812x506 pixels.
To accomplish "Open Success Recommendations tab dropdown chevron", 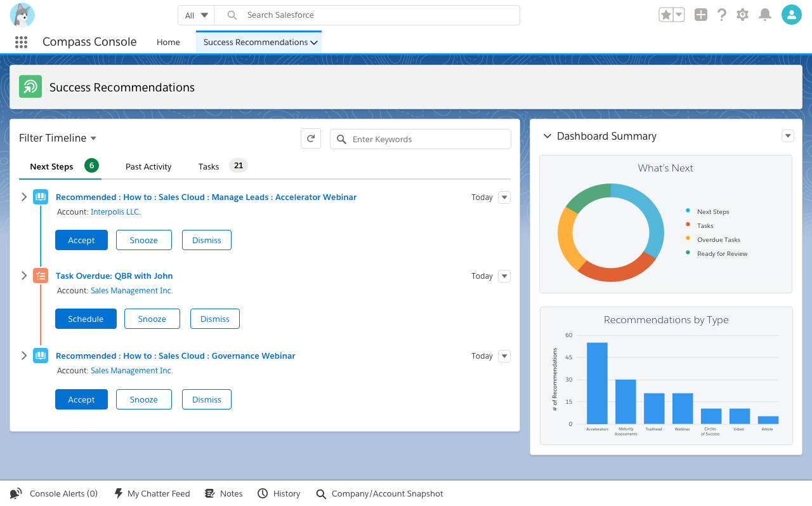I will (x=313, y=43).
